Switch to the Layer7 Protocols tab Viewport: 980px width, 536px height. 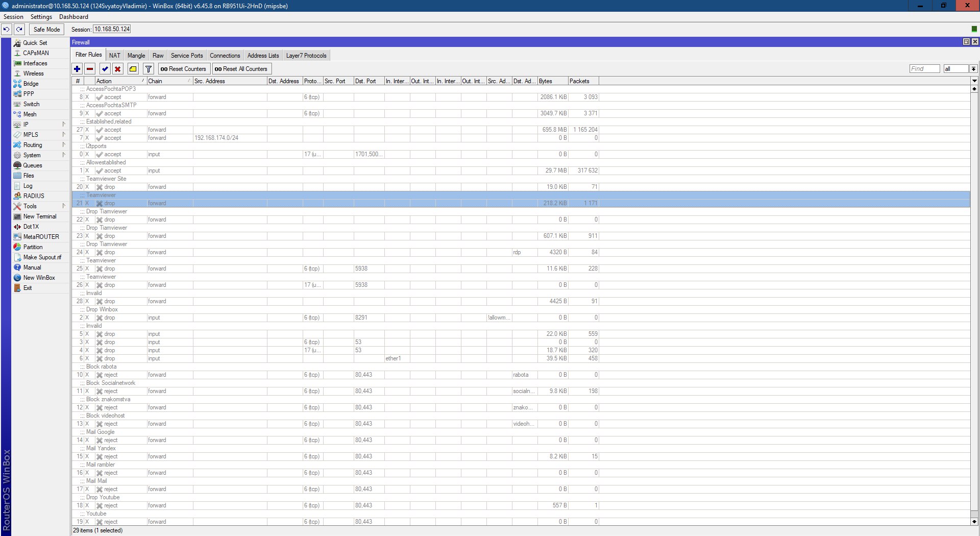[x=306, y=56]
